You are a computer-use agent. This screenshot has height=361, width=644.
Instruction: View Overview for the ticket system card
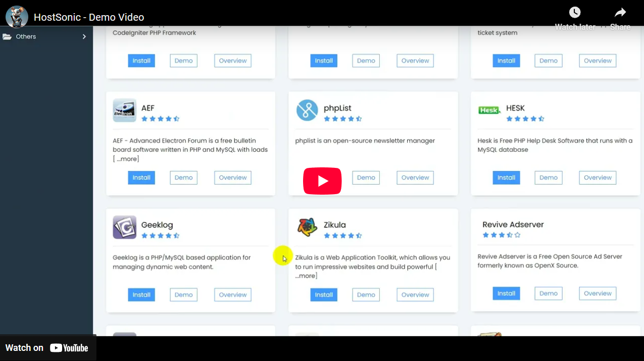[x=598, y=61]
